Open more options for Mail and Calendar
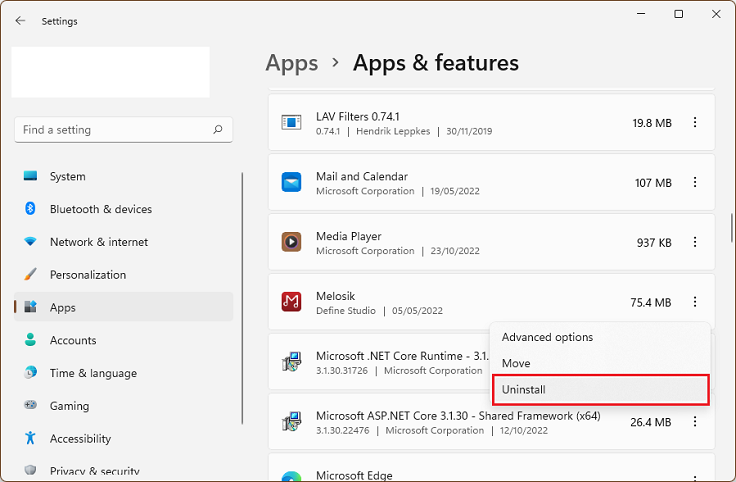 click(695, 182)
